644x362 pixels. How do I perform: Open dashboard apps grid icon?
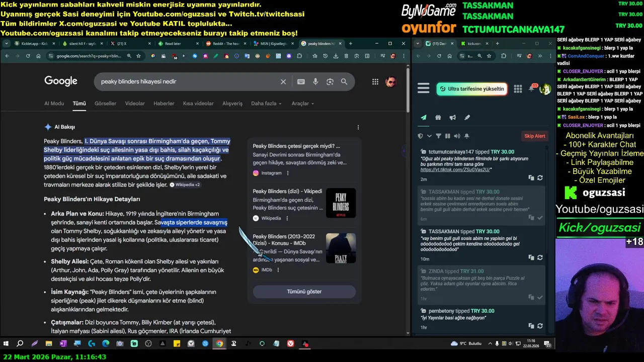[x=518, y=89]
